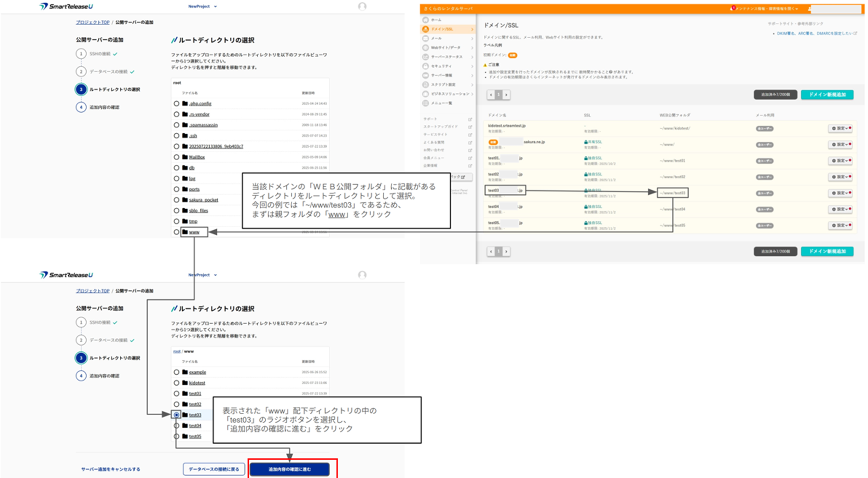Click next page arrow above the domain table
868x478 pixels.
click(x=506, y=95)
